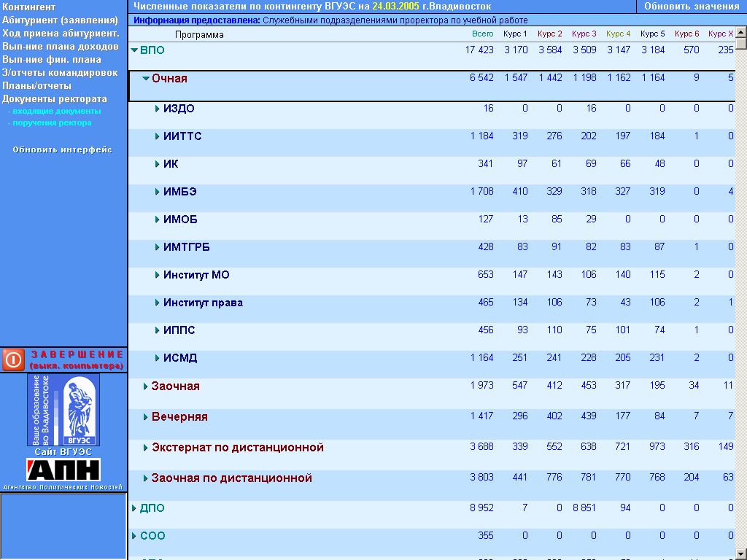Open Ход приема абитуриент. section
The width and height of the screenshot is (747, 560).
61,34
